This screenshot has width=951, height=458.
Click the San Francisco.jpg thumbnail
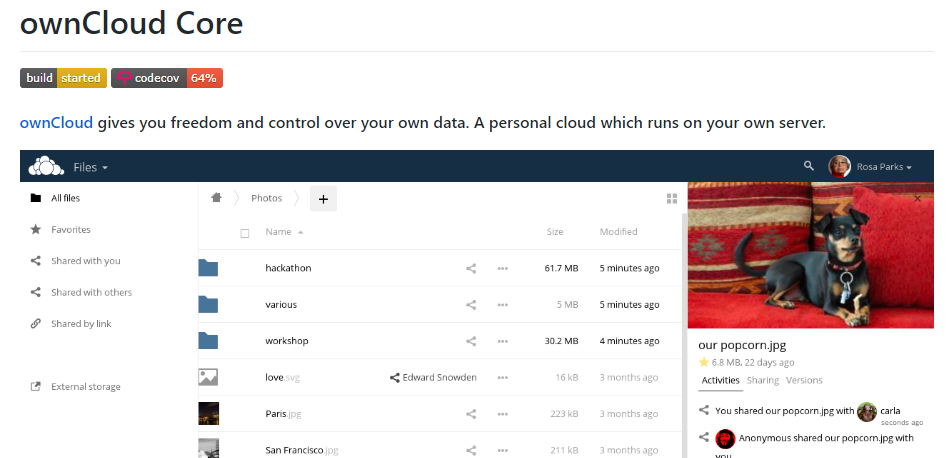tap(208, 448)
